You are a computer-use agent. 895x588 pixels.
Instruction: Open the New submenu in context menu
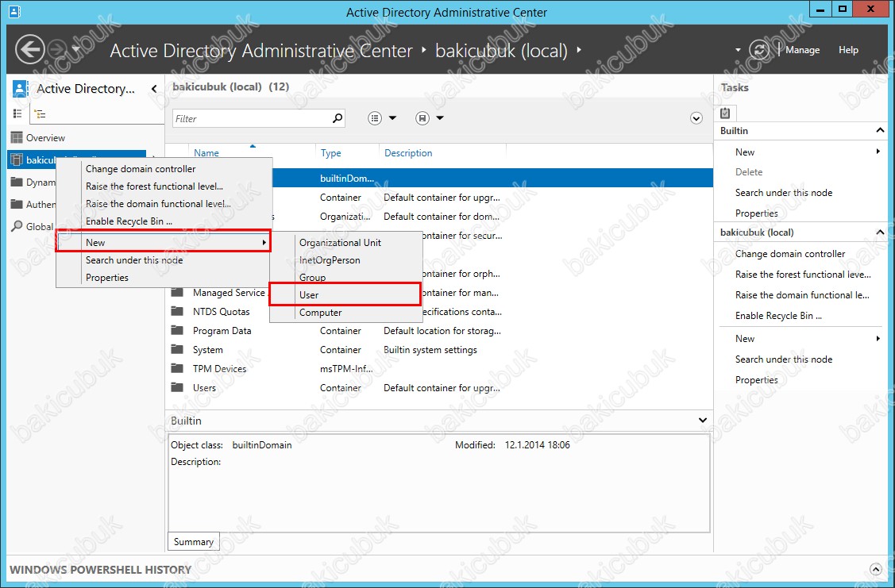[x=163, y=242]
